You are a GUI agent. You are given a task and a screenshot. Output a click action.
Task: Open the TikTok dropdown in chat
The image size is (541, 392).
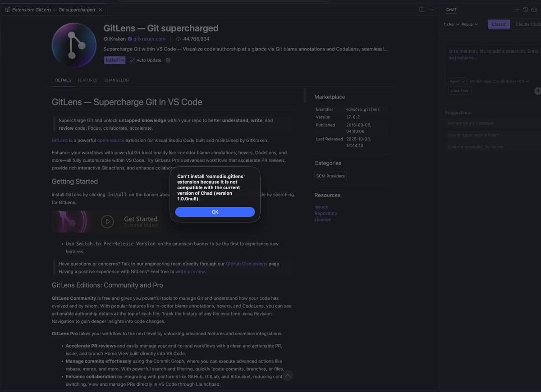coord(451,24)
